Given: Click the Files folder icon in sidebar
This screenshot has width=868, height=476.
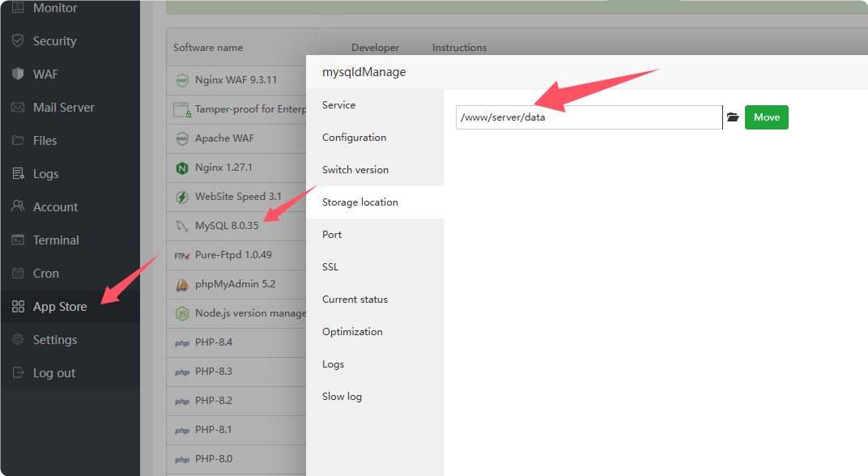Looking at the screenshot, I should coord(18,140).
